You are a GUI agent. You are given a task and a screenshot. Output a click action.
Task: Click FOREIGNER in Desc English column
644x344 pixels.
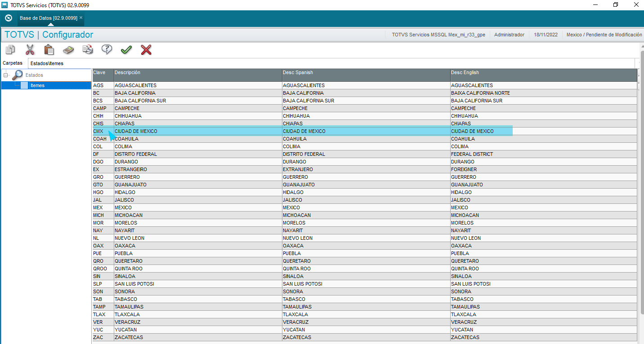[544, 169]
